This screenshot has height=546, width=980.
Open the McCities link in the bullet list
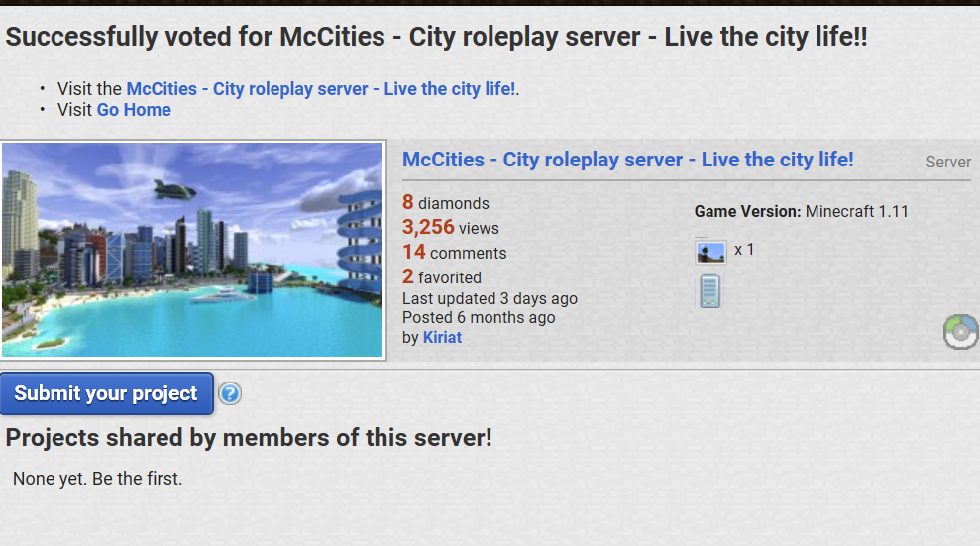(x=321, y=89)
